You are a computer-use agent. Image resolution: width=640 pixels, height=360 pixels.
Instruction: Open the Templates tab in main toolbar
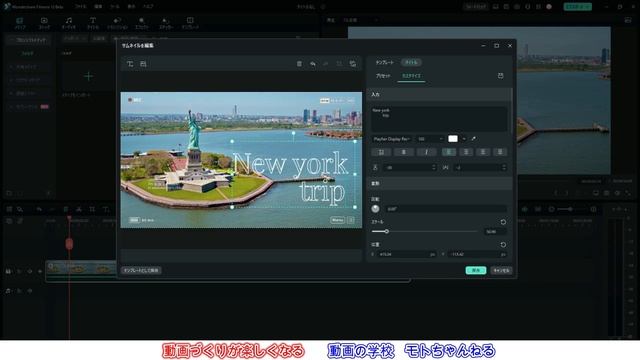(190, 23)
